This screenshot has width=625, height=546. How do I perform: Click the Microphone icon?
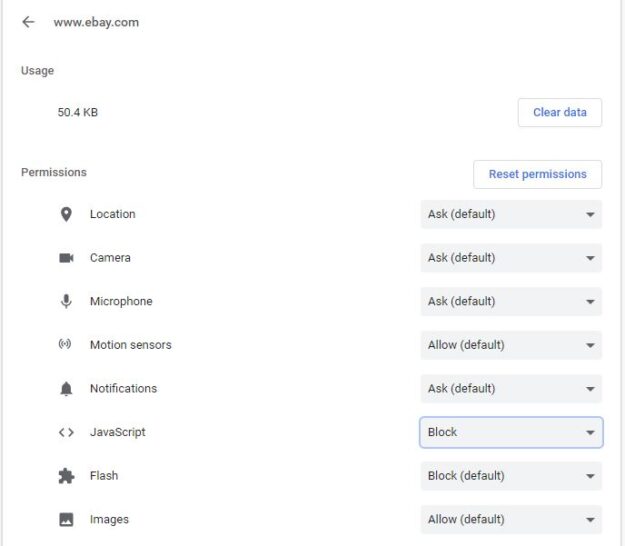[66, 301]
